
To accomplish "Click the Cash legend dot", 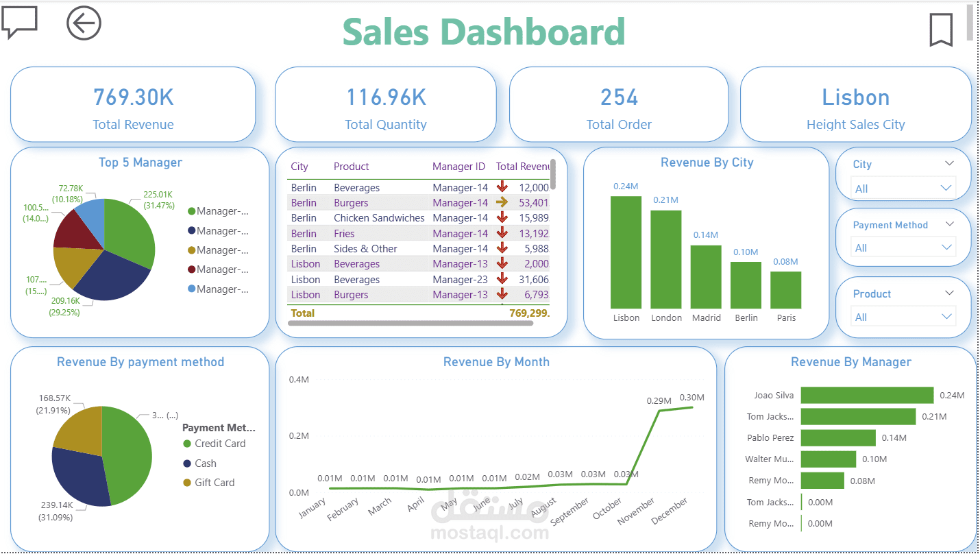I will click(x=187, y=463).
